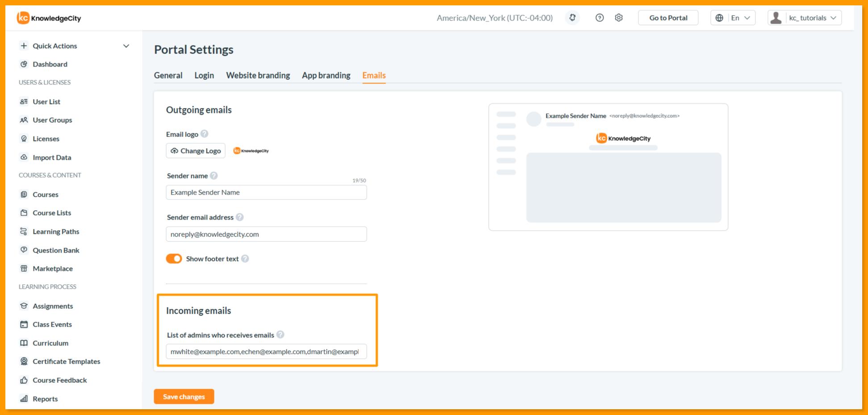
Task: Click the Sender email address field
Action: click(267, 234)
